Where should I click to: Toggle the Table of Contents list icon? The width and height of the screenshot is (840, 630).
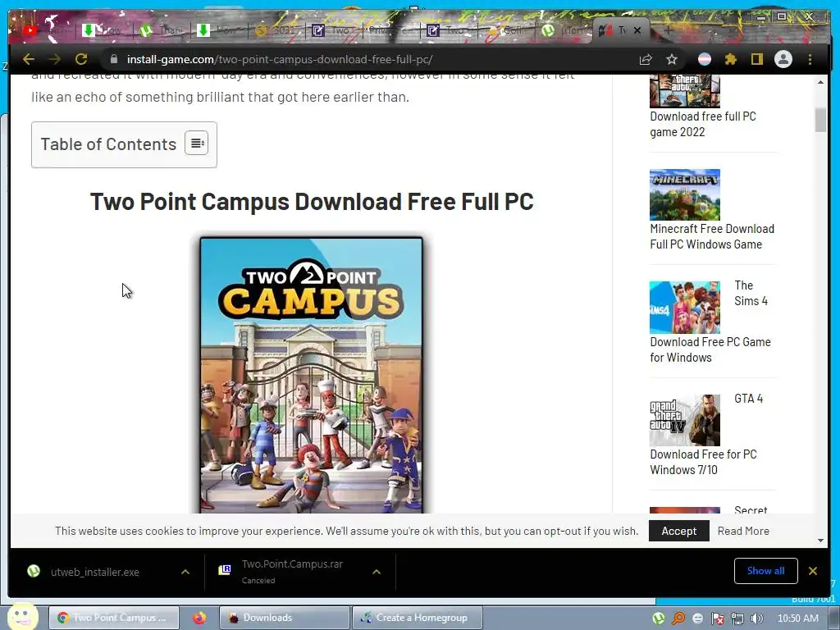pos(197,143)
